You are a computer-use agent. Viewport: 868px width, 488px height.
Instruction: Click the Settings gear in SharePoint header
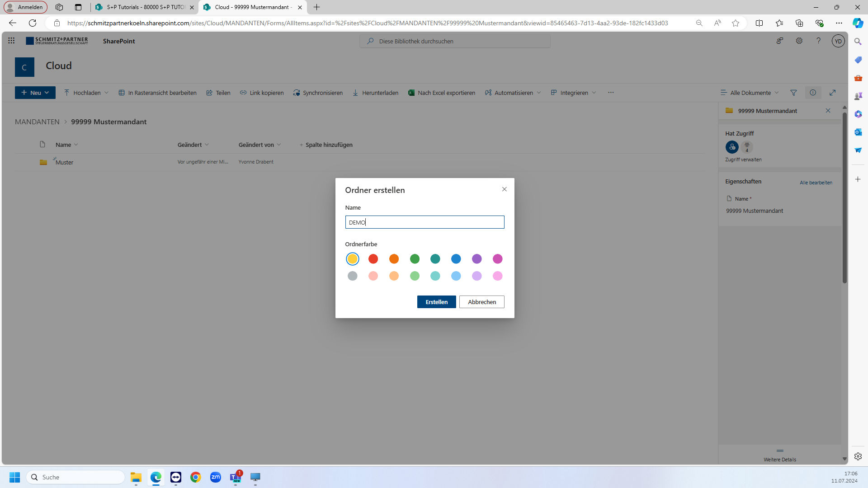[x=799, y=41]
